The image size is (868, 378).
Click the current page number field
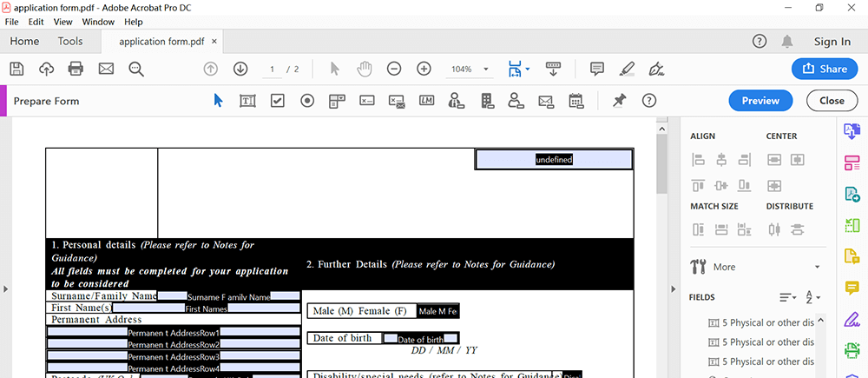(x=273, y=69)
